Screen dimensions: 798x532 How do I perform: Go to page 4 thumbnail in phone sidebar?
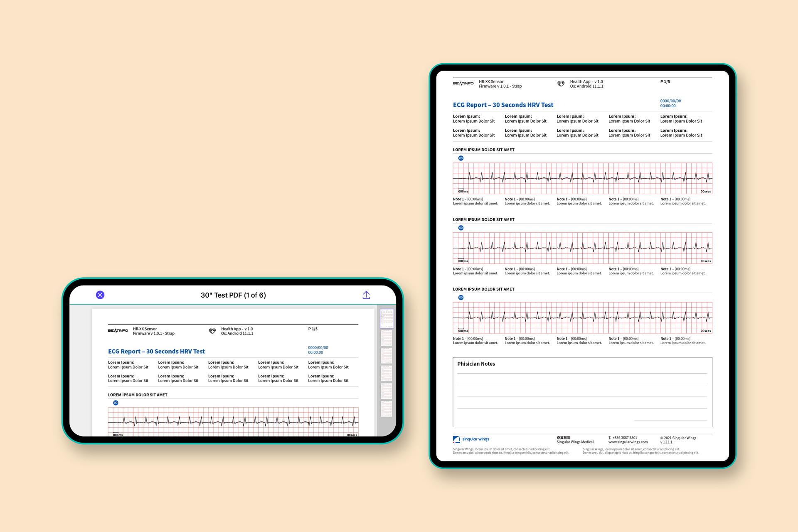point(387,373)
